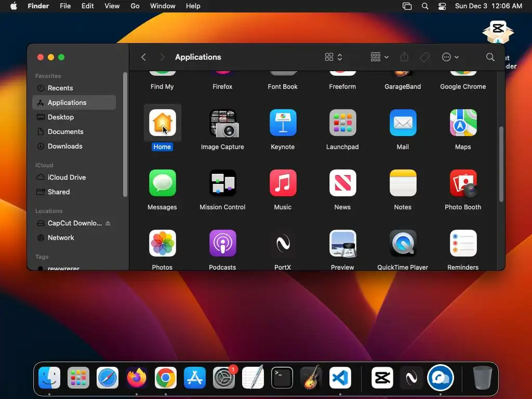
Task: Open Downloads in the sidebar
Action: click(x=74, y=146)
